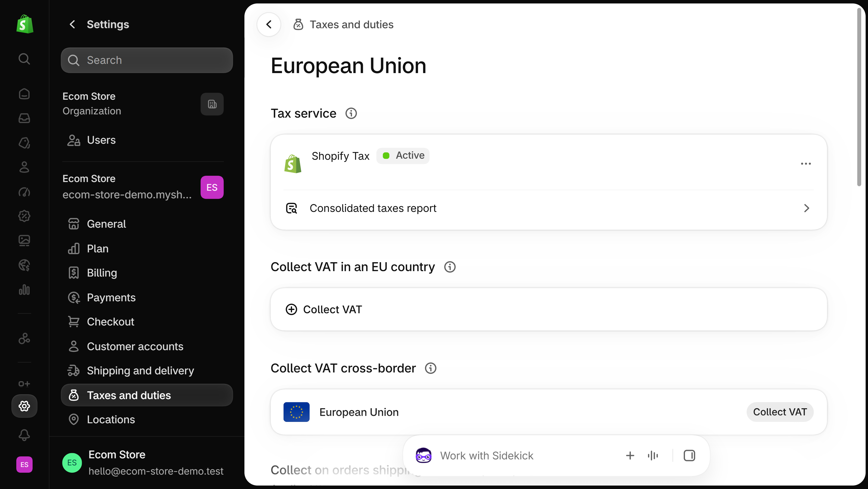Open the Customers person icon in left rail
Viewport: 868px width, 489px height.
[x=24, y=167]
